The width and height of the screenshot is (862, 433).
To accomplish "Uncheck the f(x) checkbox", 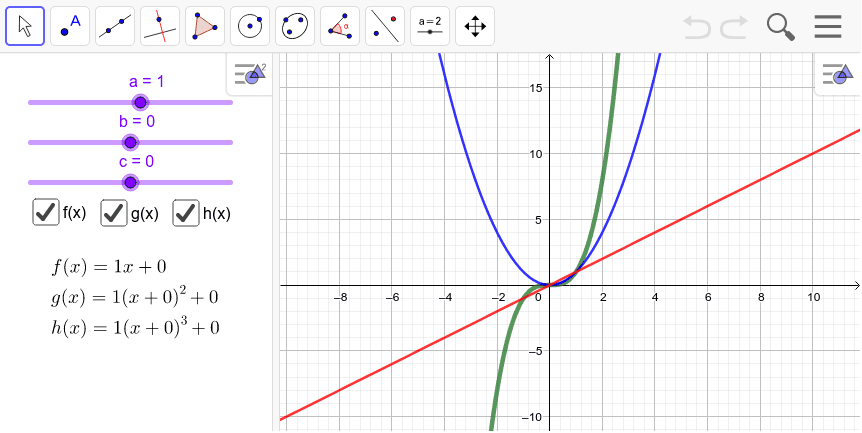I will pyautogui.click(x=46, y=213).
